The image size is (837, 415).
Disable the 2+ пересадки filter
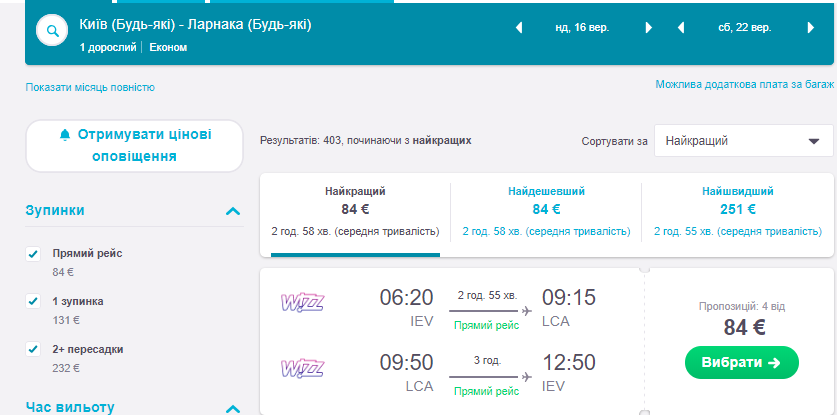33,349
